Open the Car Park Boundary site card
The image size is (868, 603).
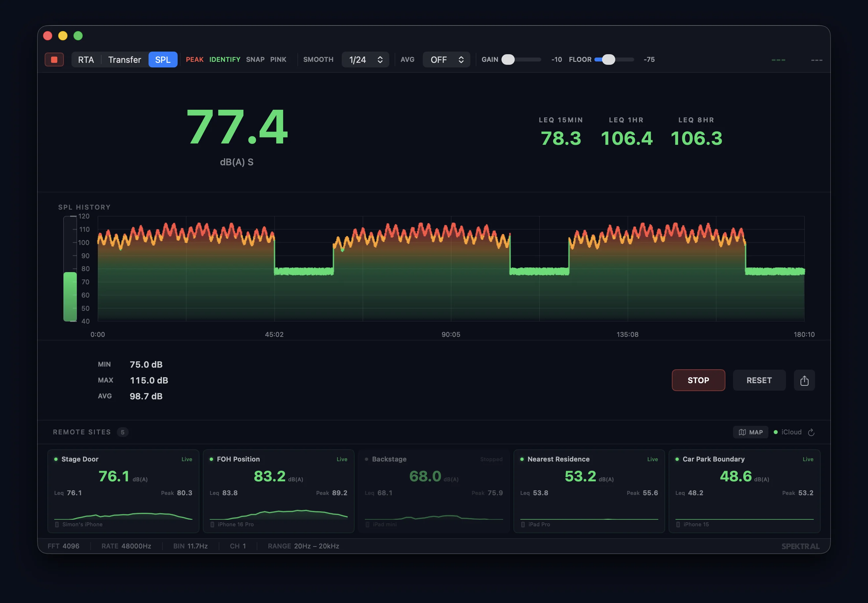click(744, 491)
